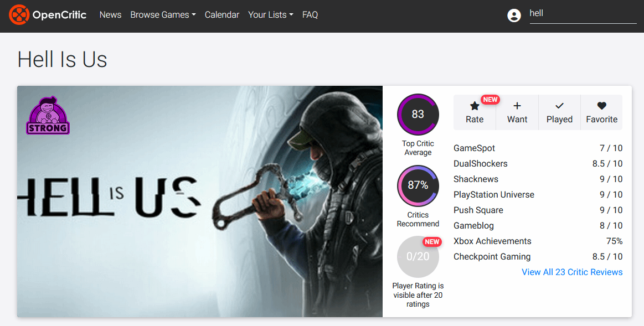Open the GameSpot review

475,148
